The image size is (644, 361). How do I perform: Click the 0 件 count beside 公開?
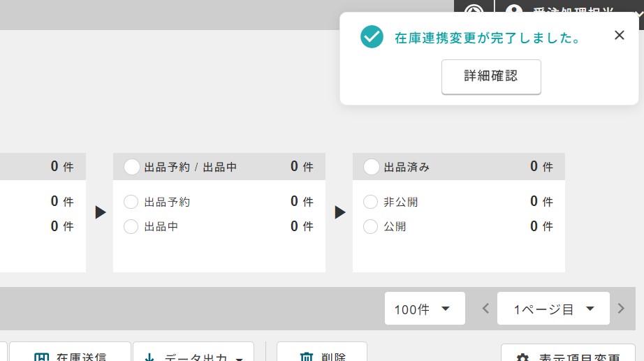pos(542,226)
